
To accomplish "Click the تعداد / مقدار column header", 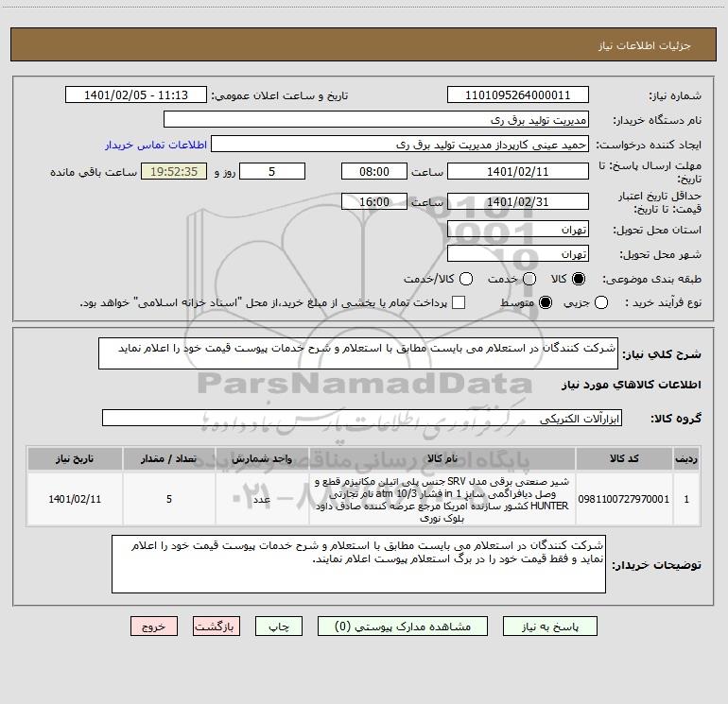I will coord(169,459).
